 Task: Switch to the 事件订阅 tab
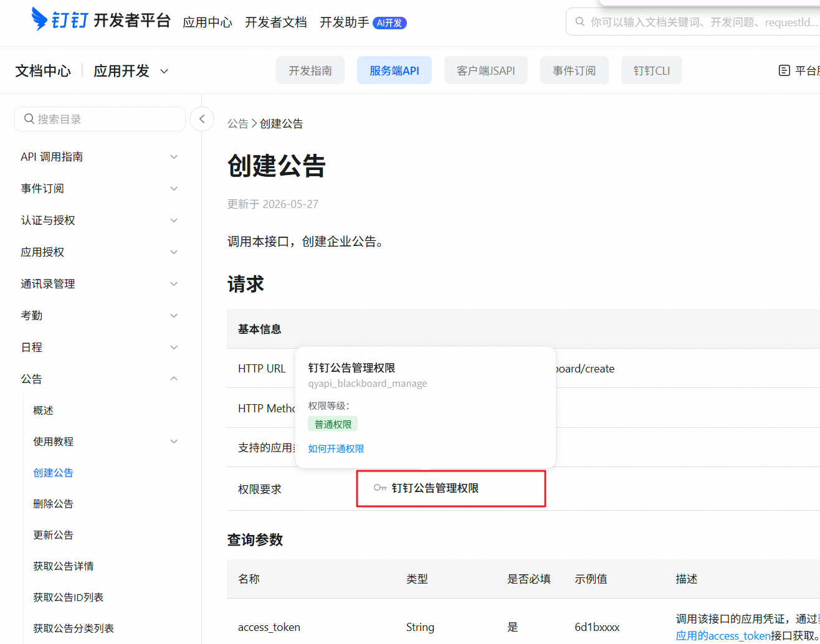click(574, 70)
